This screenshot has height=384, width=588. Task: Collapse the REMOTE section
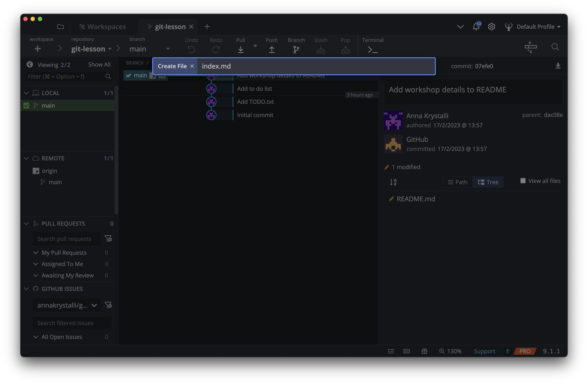[26, 158]
